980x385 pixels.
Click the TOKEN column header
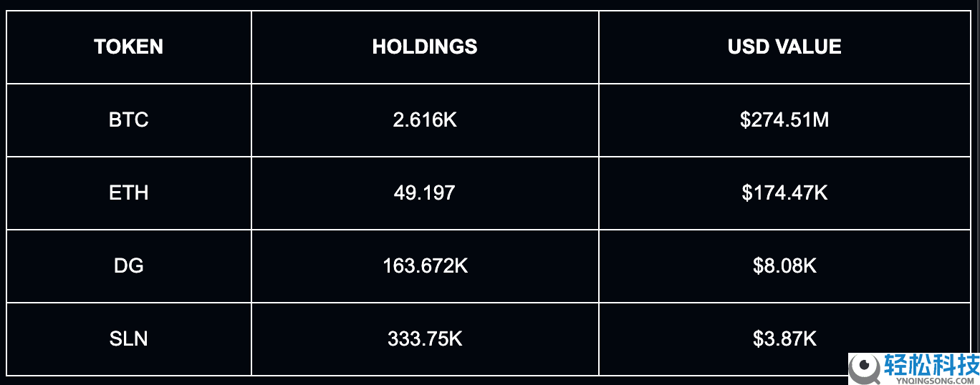129,47
